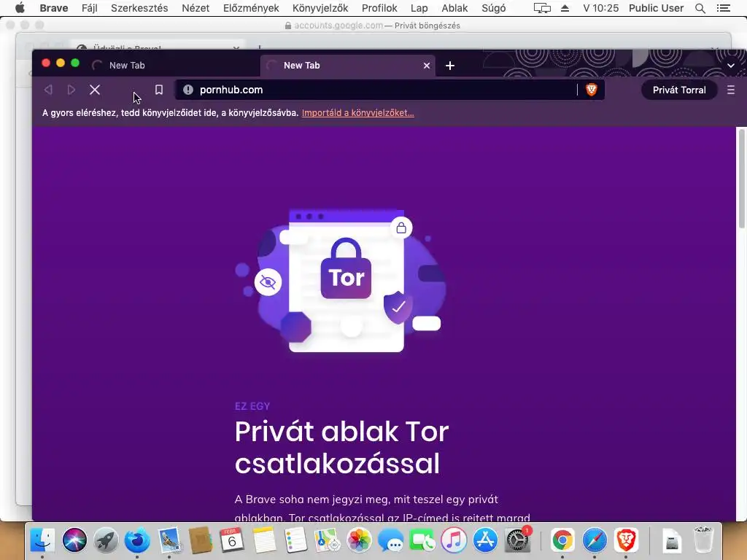The width and height of the screenshot is (747, 560).
Task: Open the Downloads stack in the Dock
Action: 672,540
